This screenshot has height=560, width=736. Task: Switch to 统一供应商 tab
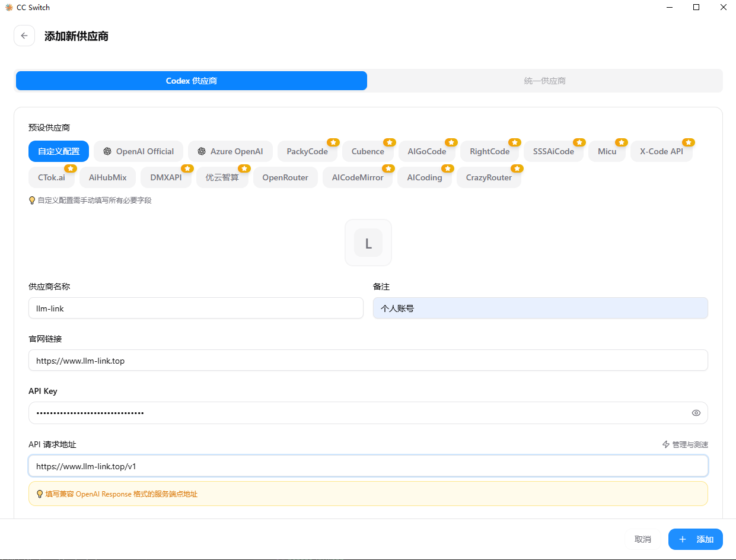pos(544,81)
